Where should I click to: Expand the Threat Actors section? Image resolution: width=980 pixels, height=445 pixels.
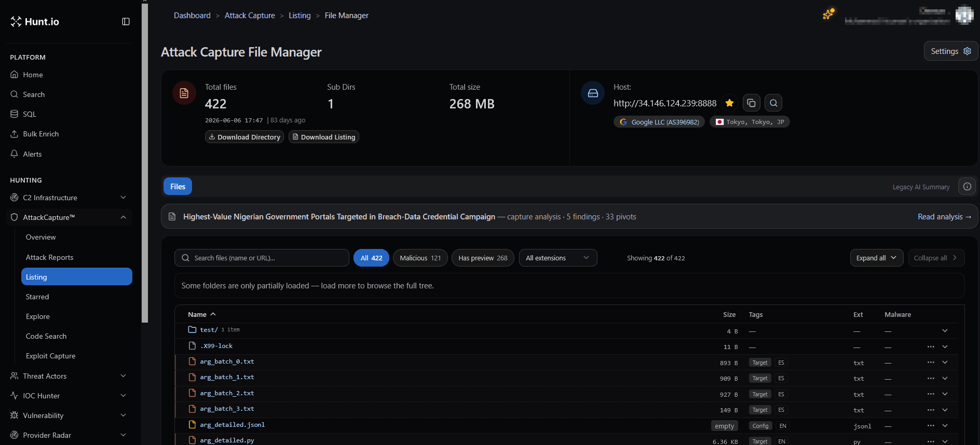(x=123, y=376)
